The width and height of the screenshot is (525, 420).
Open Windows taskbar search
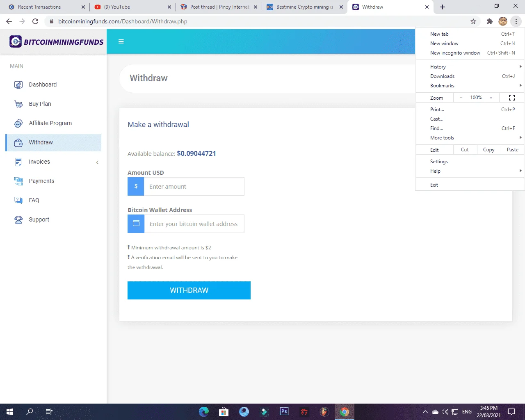click(30, 412)
